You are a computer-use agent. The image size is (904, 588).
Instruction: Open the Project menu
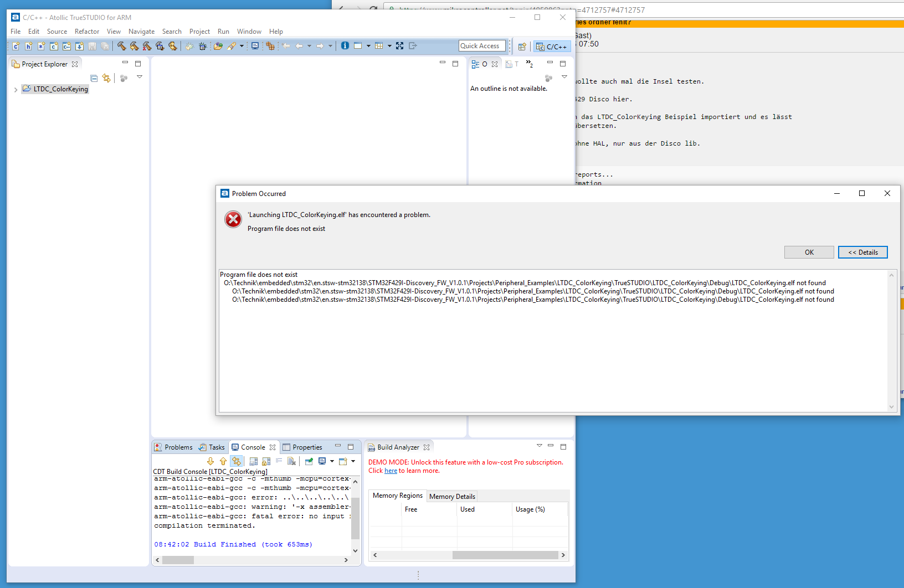pyautogui.click(x=199, y=32)
